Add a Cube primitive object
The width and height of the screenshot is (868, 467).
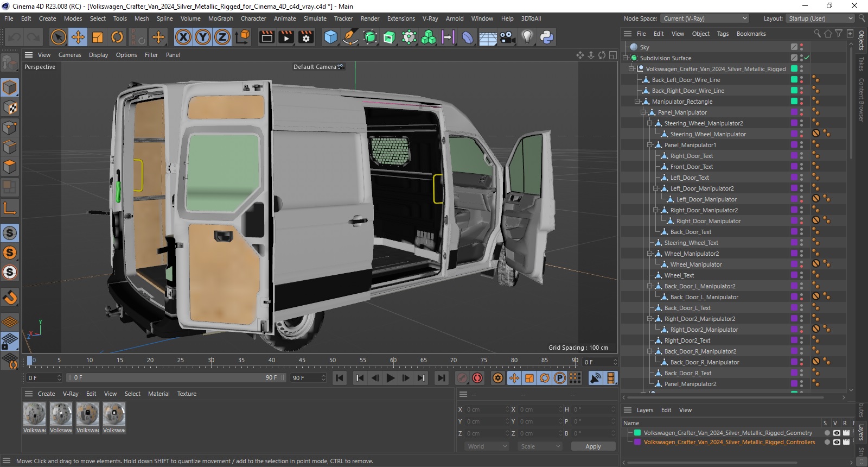click(x=330, y=37)
